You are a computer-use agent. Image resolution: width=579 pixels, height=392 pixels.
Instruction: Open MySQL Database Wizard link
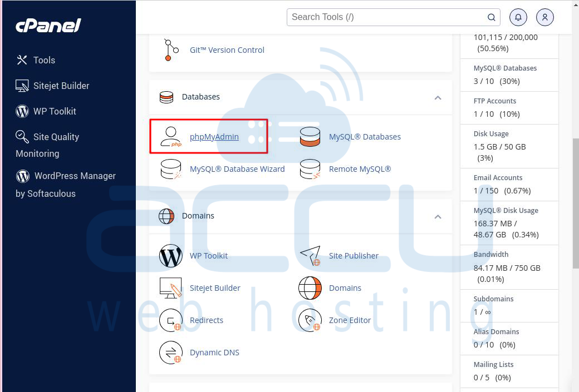237,169
